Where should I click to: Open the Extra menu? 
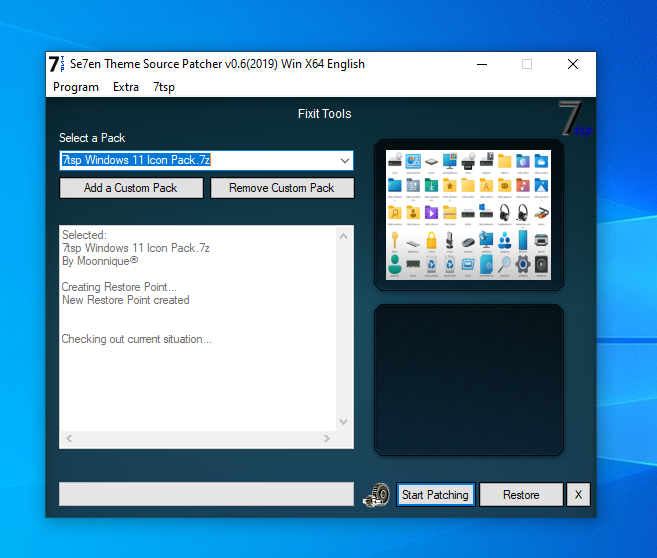pos(126,87)
